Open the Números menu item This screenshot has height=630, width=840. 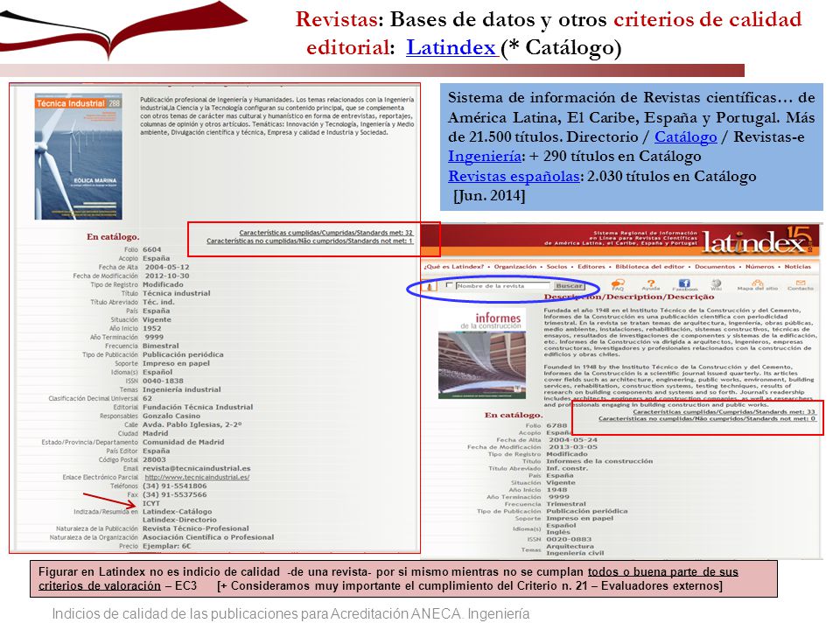coord(759,266)
